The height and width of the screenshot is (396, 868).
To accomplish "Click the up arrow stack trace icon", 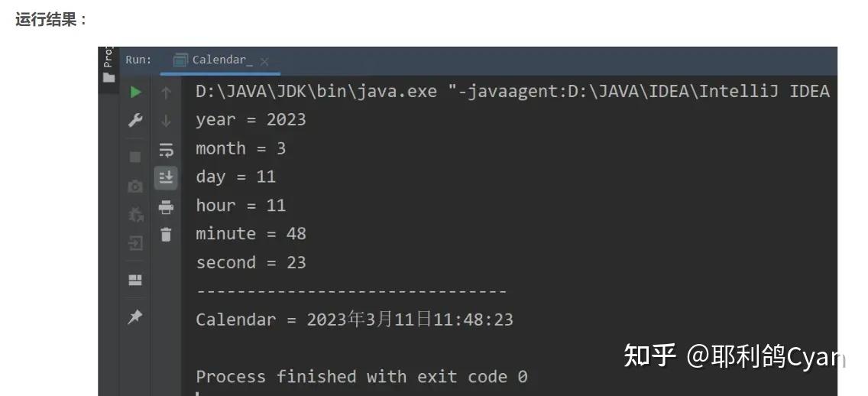I will (166, 93).
